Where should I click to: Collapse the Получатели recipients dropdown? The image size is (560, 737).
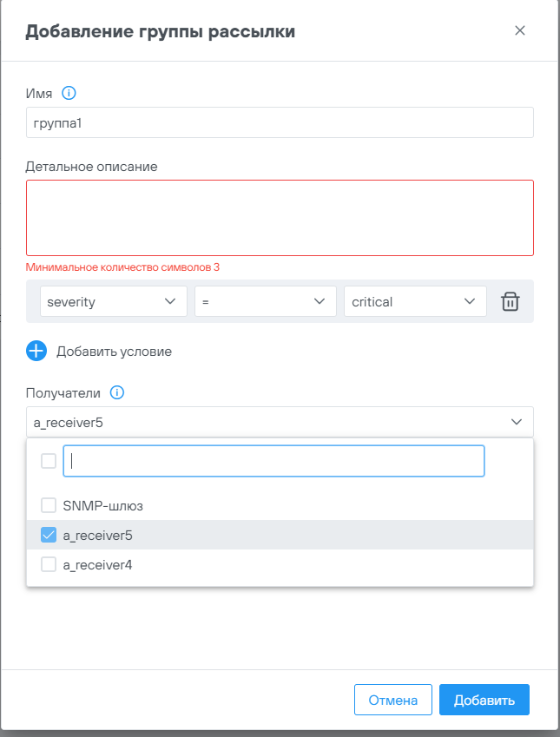pyautogui.click(x=517, y=423)
